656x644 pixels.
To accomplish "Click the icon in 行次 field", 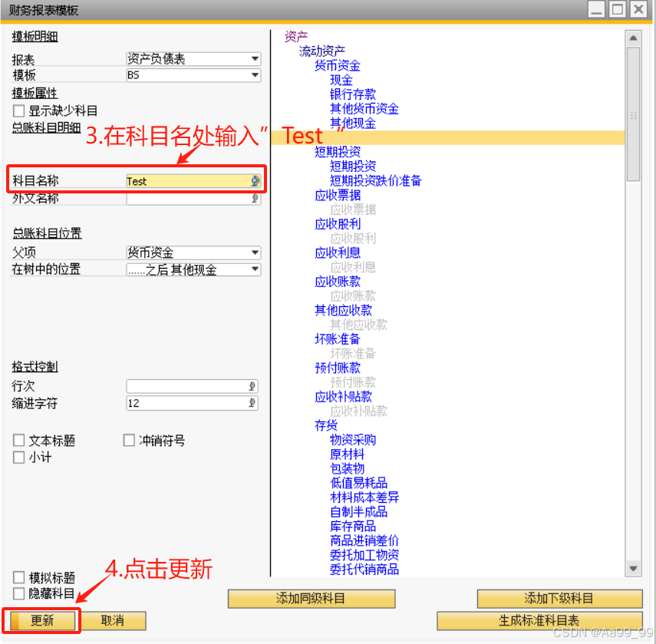I will 252,386.
